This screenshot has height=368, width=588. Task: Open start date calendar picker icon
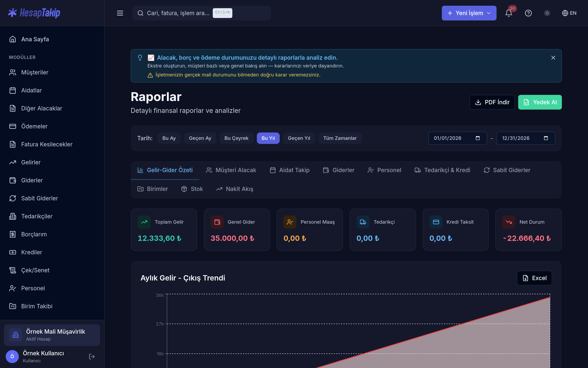[478, 138]
